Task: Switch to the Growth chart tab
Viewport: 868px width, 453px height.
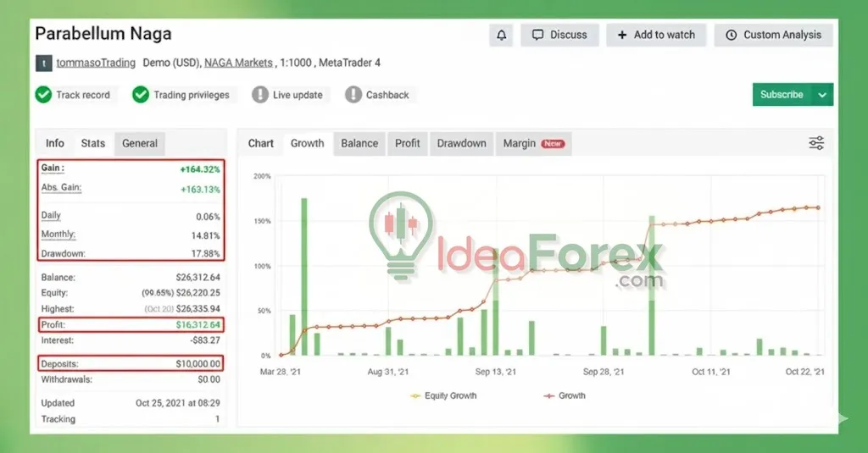Action: point(307,143)
